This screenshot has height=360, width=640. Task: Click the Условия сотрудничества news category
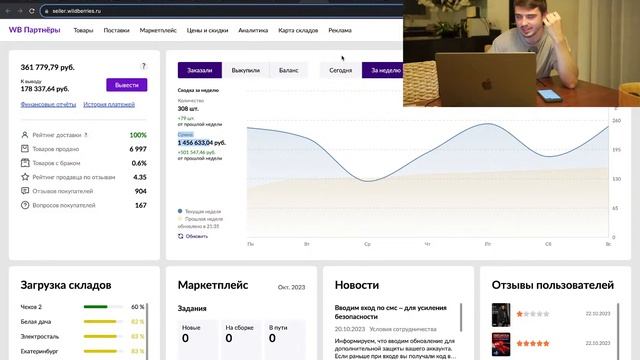(403, 329)
